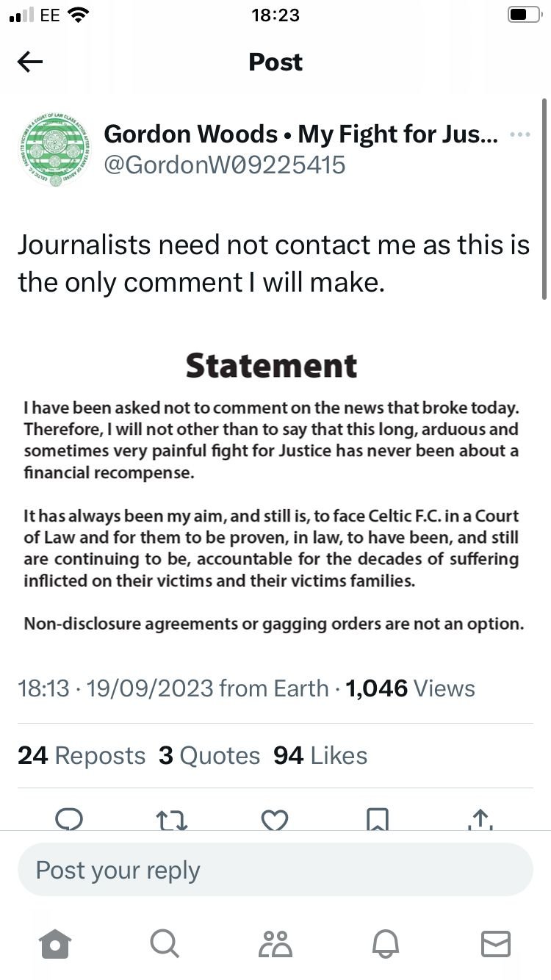
Task: Open Gordon Woods profile avatar
Action: pos(55,149)
